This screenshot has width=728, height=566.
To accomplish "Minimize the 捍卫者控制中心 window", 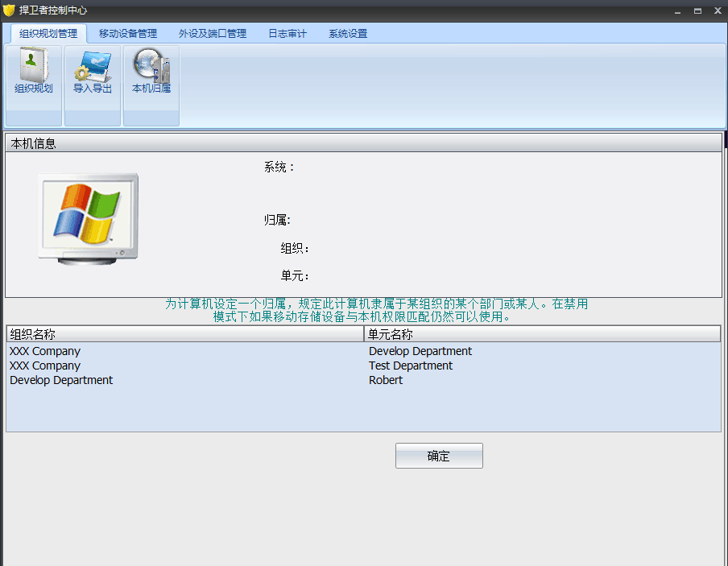I will [677, 11].
